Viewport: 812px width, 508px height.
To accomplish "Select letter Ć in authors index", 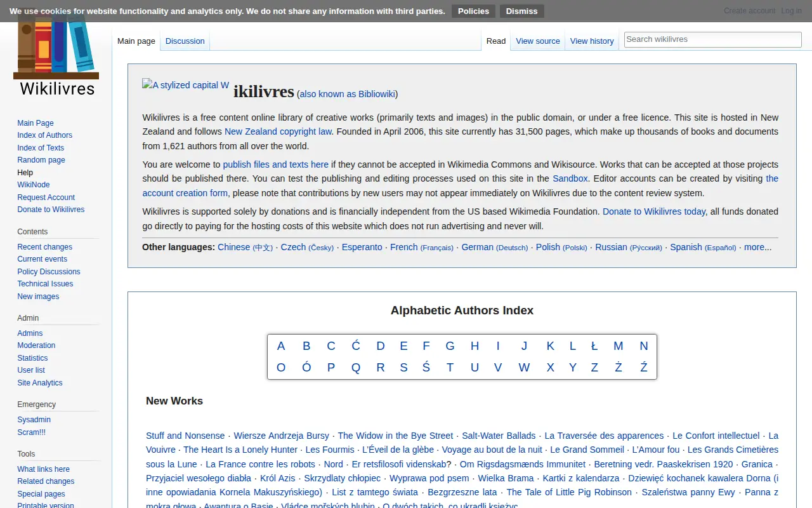I will tap(356, 346).
